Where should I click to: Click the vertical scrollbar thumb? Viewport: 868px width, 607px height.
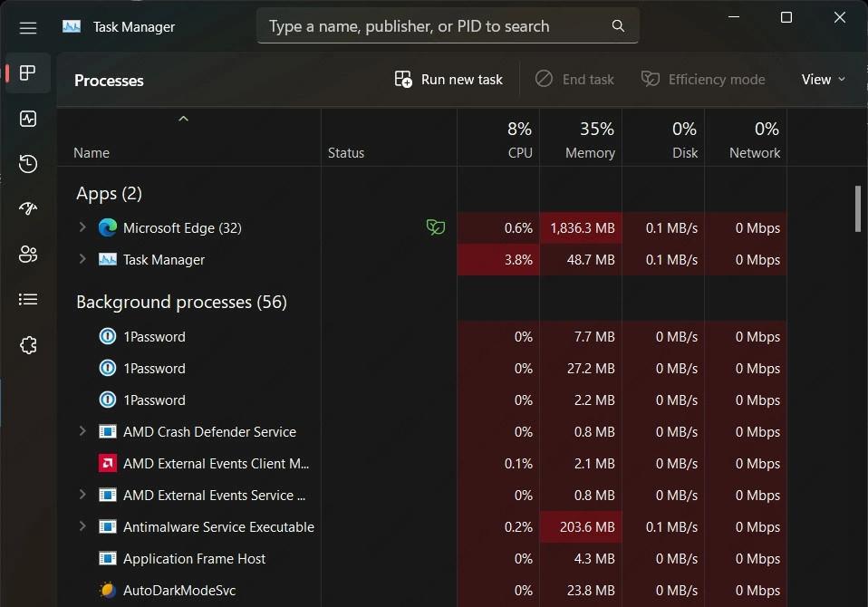(857, 208)
